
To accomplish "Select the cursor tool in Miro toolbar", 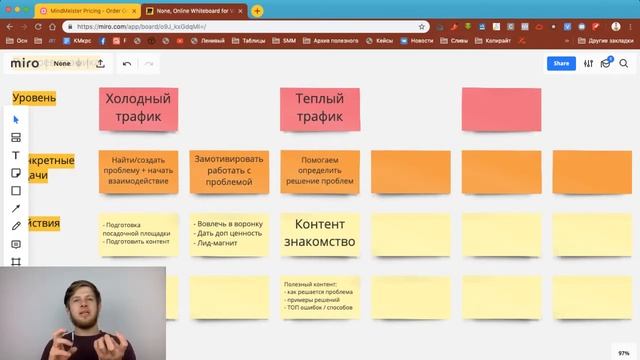I will click(x=16, y=120).
